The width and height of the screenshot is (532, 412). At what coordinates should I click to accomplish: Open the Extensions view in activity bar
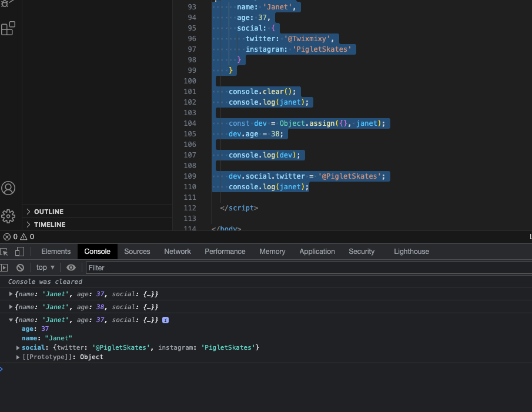click(8, 28)
